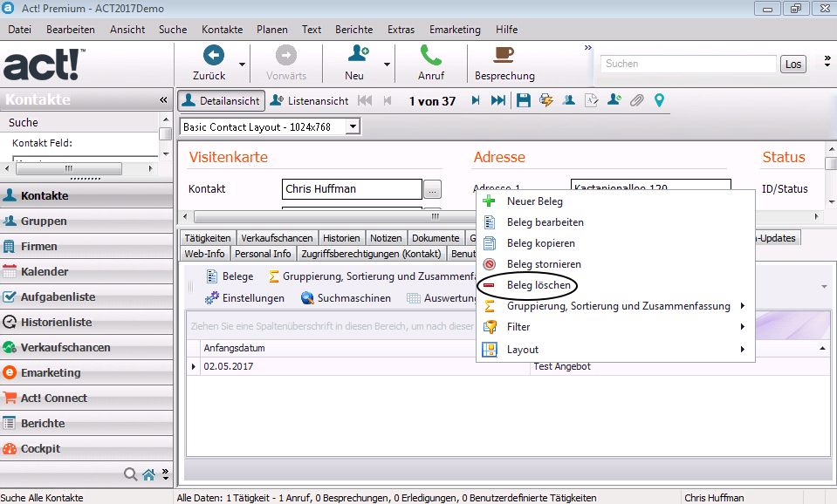Image resolution: width=837 pixels, height=504 pixels.
Task: Open Cockpit in navigation sidebar
Action: (86, 448)
